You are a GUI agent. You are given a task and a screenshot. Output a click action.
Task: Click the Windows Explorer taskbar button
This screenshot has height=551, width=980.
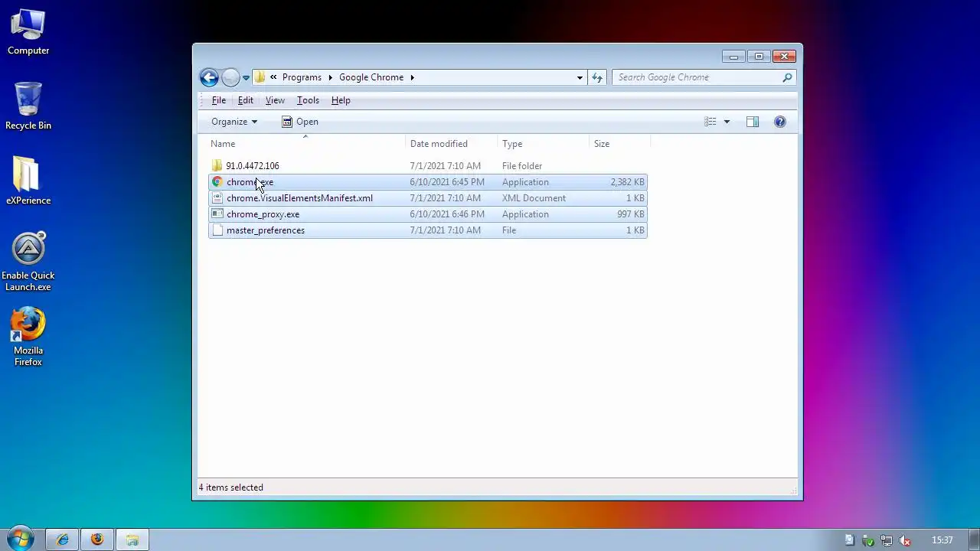click(132, 540)
